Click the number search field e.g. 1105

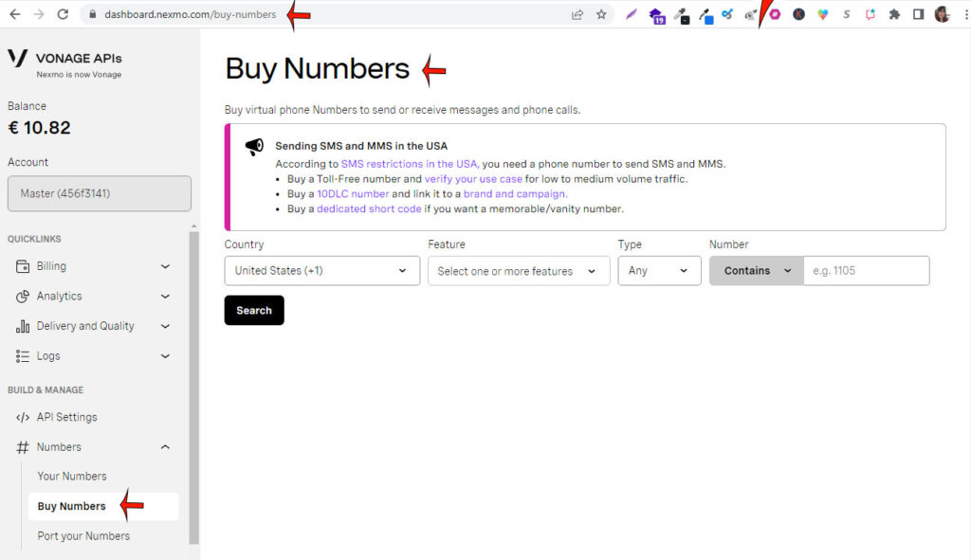point(867,270)
